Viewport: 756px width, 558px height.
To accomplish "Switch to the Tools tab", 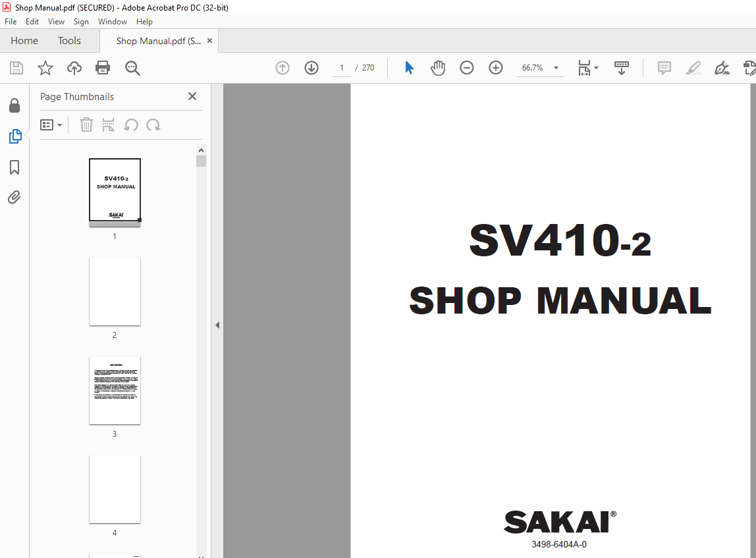I will (69, 40).
